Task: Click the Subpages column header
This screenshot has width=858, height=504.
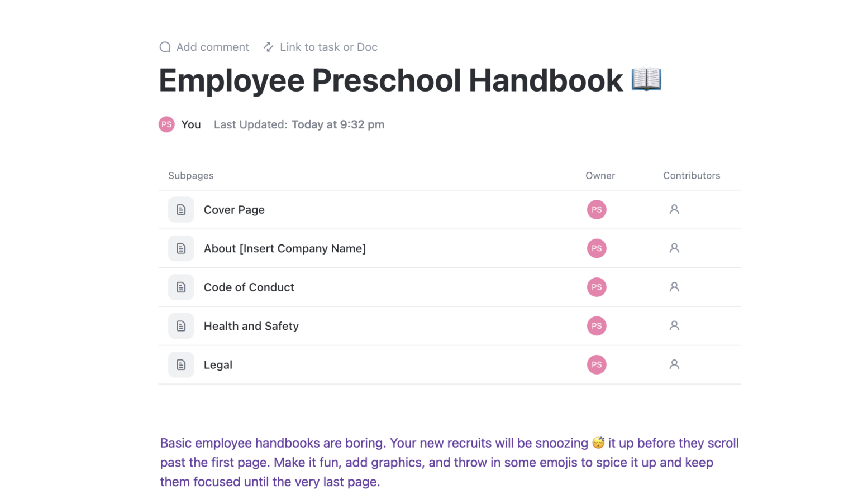Action: pyautogui.click(x=190, y=175)
